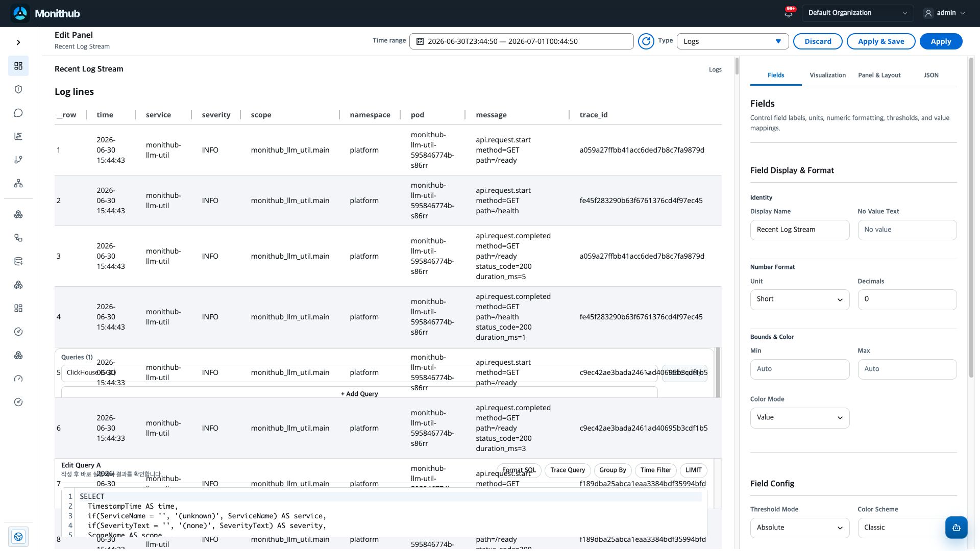Click the Display Name input field
This screenshot has width=980, height=551.
click(799, 230)
